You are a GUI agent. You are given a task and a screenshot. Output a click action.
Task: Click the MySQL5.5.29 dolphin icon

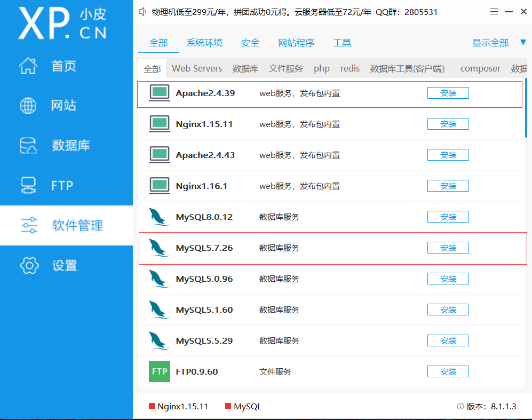159,340
